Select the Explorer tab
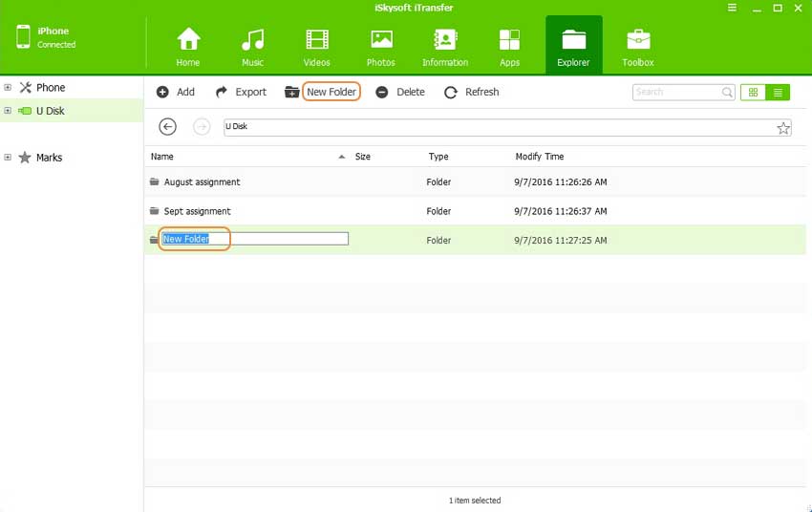Viewport: 812px width, 512px height. pos(574,46)
